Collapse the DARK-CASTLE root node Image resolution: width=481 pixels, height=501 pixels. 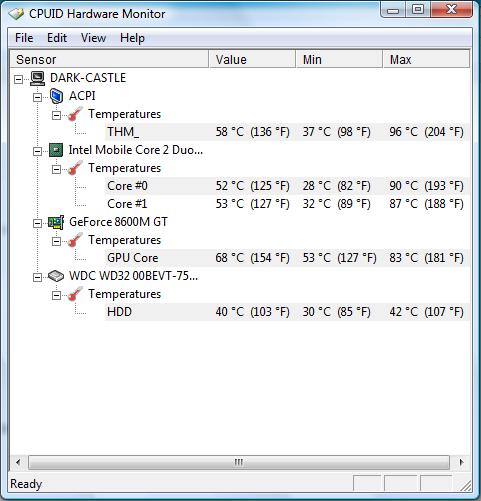tap(18, 79)
